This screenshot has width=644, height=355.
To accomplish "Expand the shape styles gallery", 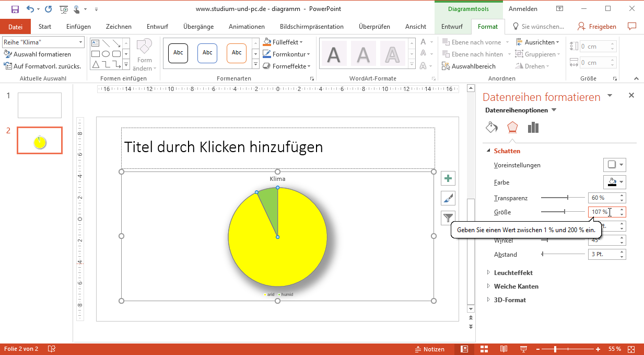I will click(x=255, y=65).
